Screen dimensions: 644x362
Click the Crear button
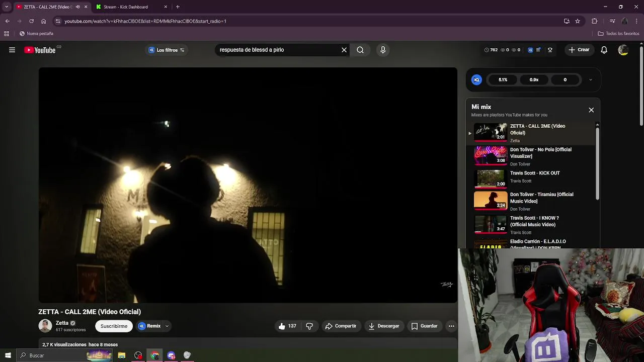(x=579, y=50)
